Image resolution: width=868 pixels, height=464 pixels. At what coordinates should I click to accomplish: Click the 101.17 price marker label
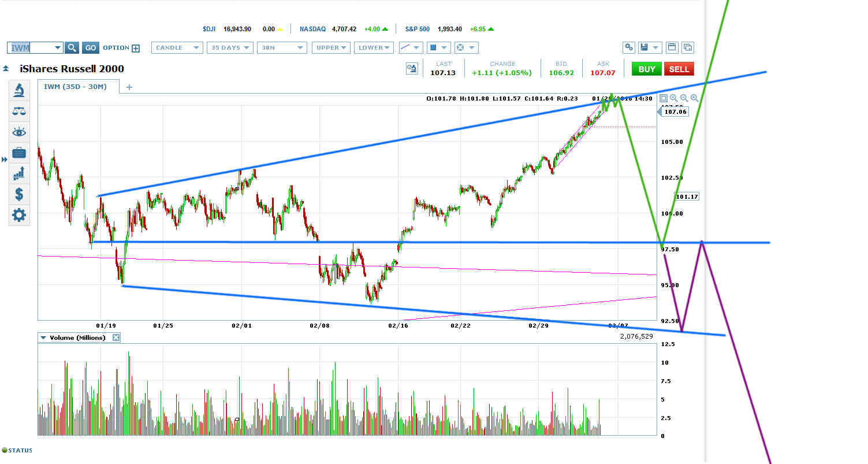(687, 196)
